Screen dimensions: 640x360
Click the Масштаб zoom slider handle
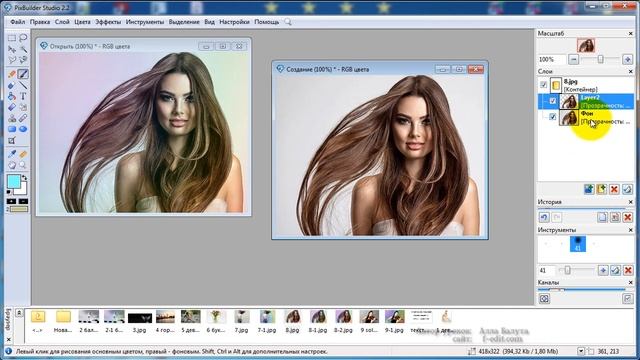(x=600, y=60)
